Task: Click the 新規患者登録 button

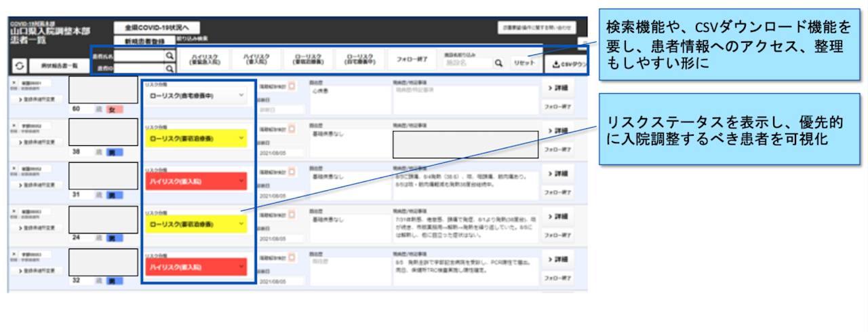Action: coord(144,41)
